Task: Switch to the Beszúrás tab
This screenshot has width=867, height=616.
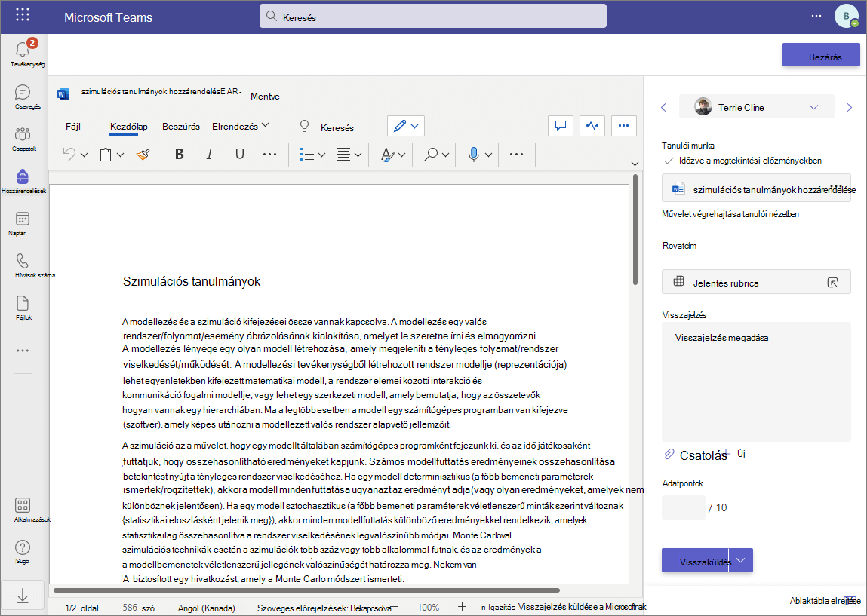Action: (x=181, y=127)
